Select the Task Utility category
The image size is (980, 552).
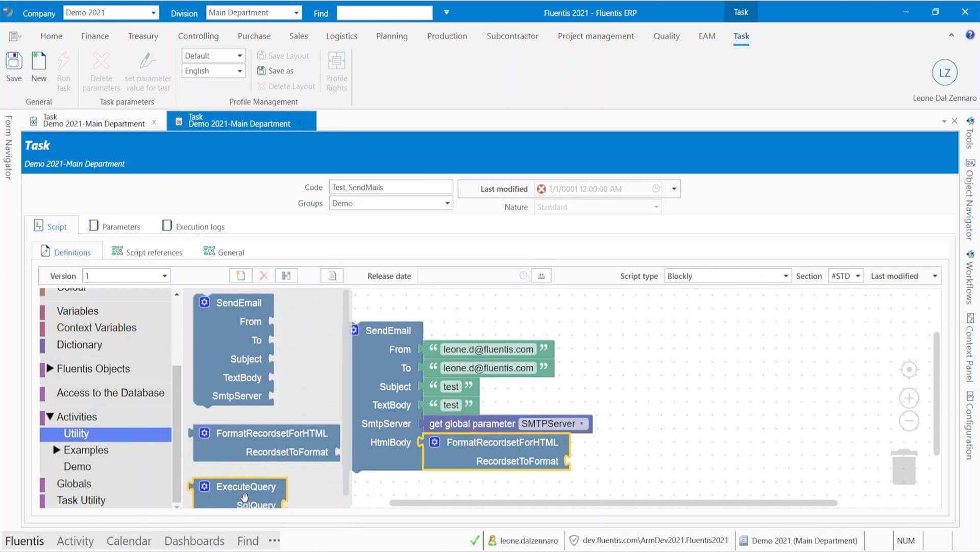(81, 500)
